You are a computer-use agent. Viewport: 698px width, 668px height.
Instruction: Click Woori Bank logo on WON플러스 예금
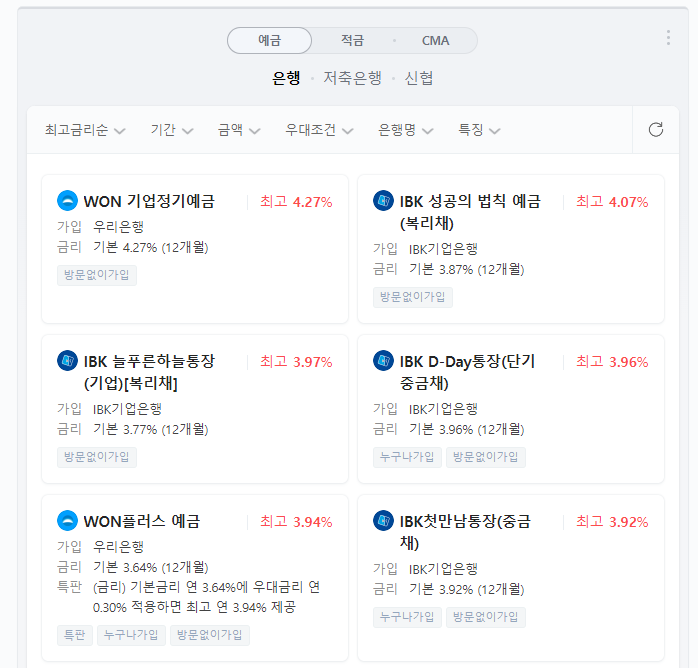68,521
